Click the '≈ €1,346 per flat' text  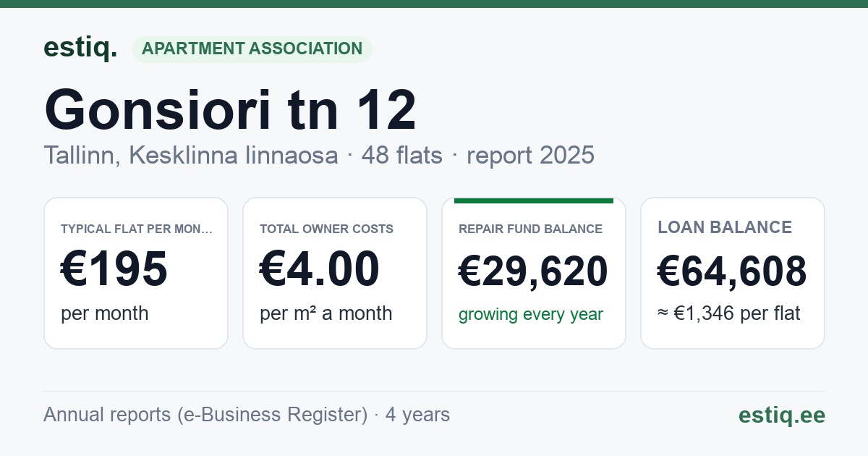[729, 314]
